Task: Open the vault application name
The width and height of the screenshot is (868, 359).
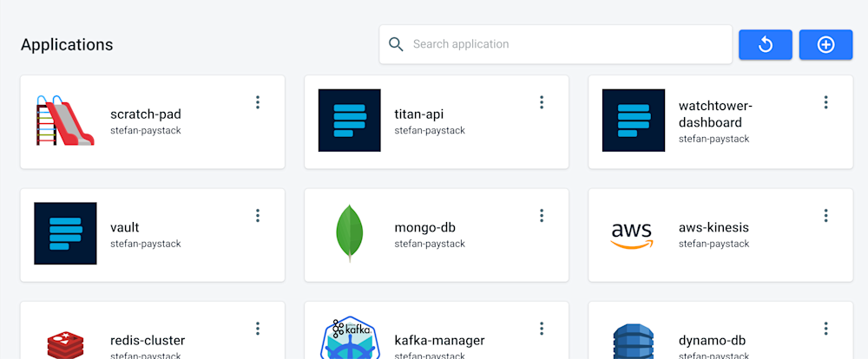Action: point(124,227)
